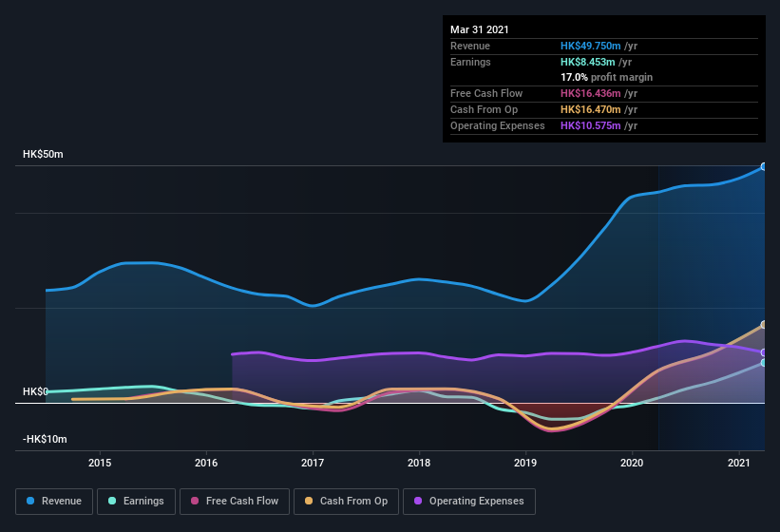This screenshot has width=780, height=532.
Task: Toggle the Earnings legend button
Action: [x=136, y=502]
